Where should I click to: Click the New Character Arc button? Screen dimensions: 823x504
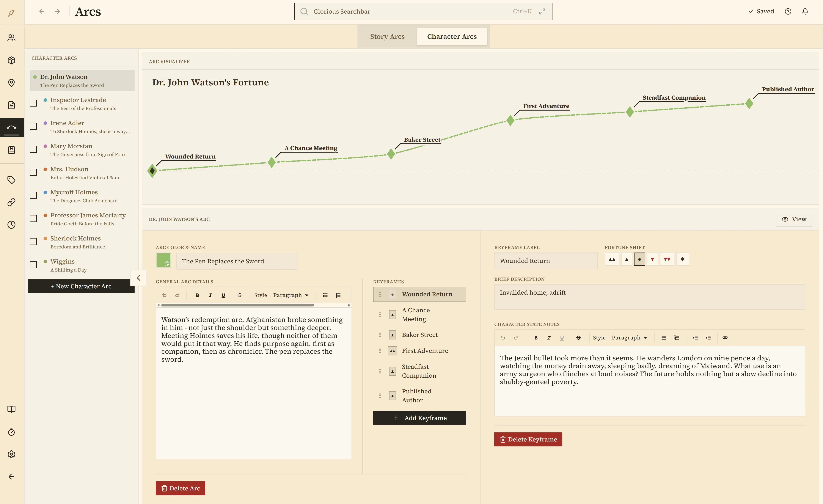(81, 286)
